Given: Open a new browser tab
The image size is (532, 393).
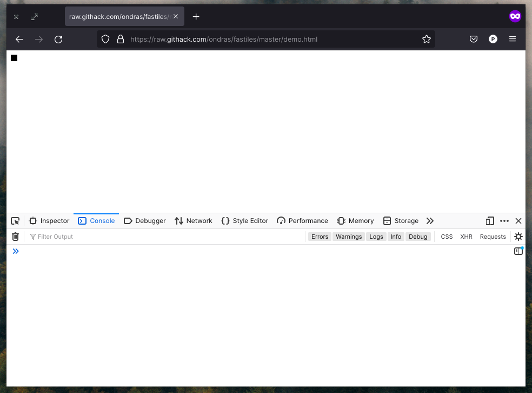Looking at the screenshot, I should [x=196, y=16].
